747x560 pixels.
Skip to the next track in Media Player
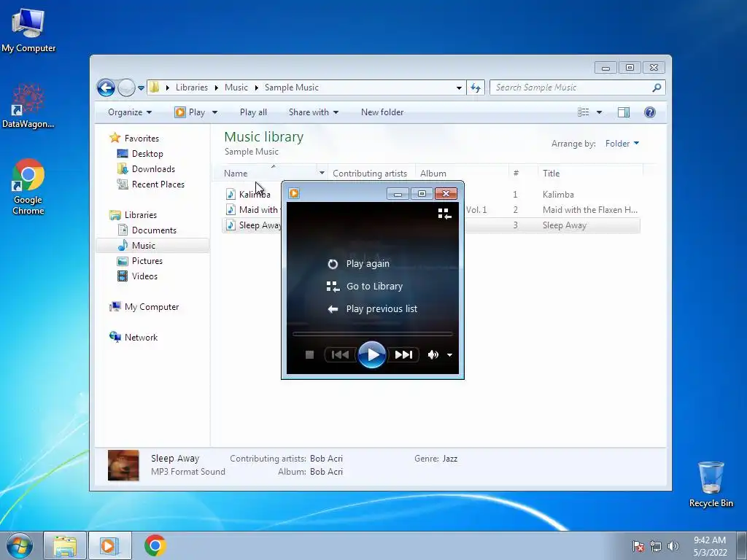click(x=403, y=355)
